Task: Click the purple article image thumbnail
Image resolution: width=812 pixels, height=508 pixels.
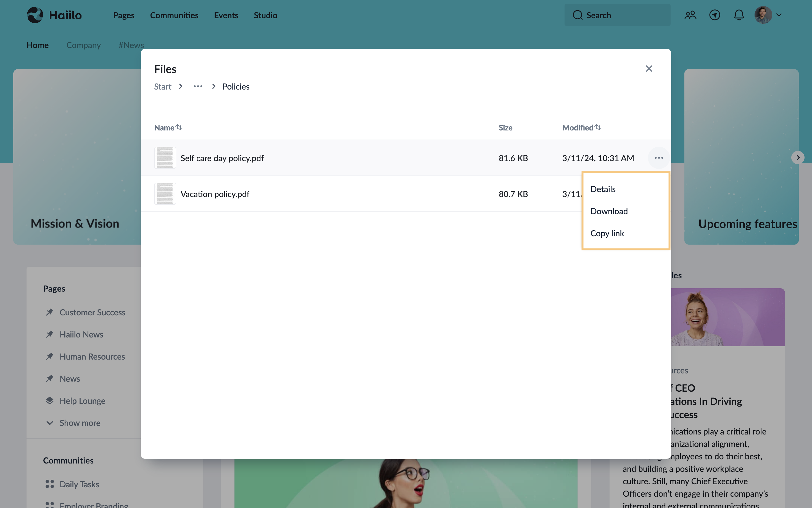Action: tap(728, 317)
